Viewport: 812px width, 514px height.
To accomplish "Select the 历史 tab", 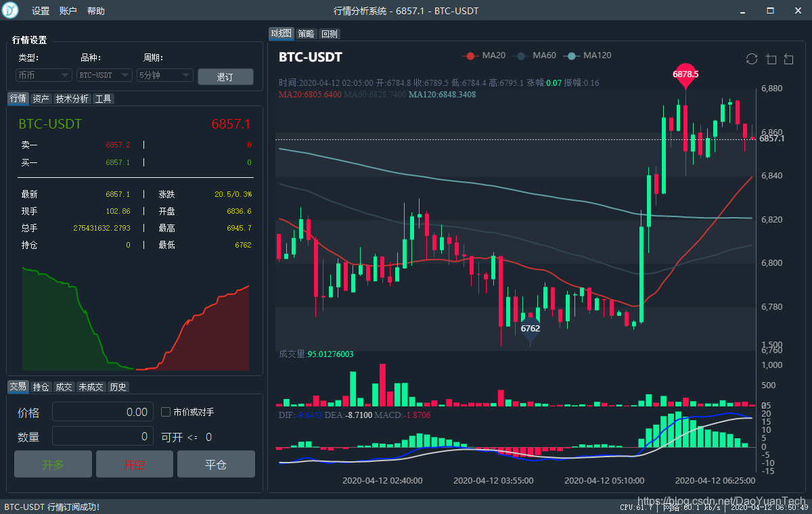I will tap(118, 387).
